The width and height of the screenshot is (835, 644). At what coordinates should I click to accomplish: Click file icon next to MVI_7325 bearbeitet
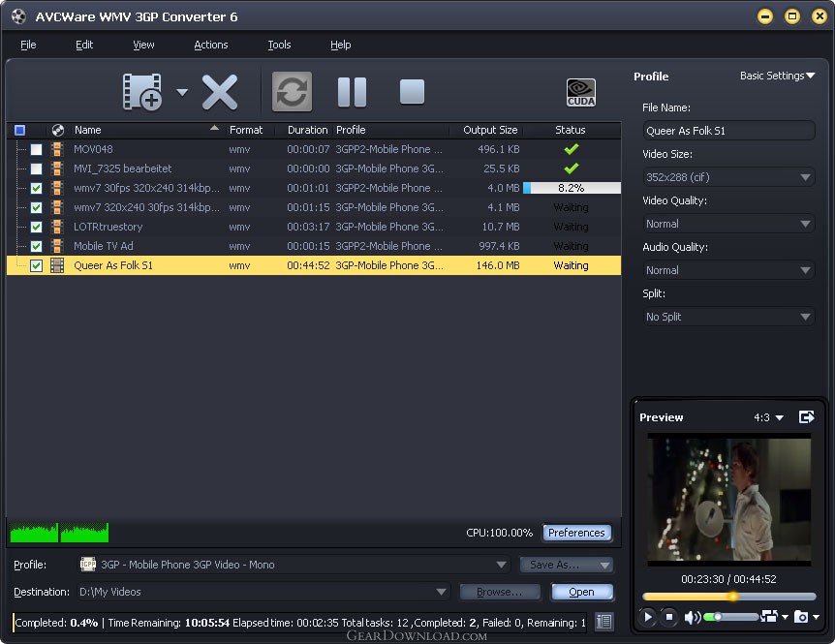[57, 169]
